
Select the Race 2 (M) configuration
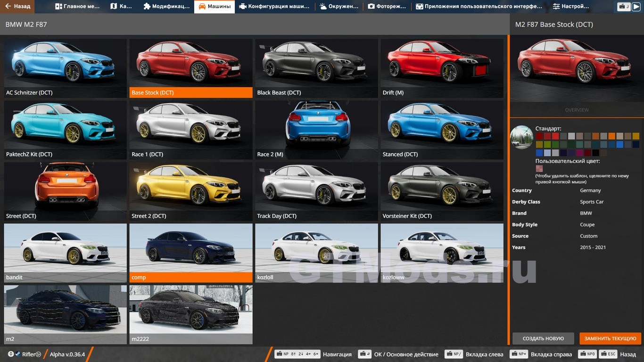click(x=316, y=130)
